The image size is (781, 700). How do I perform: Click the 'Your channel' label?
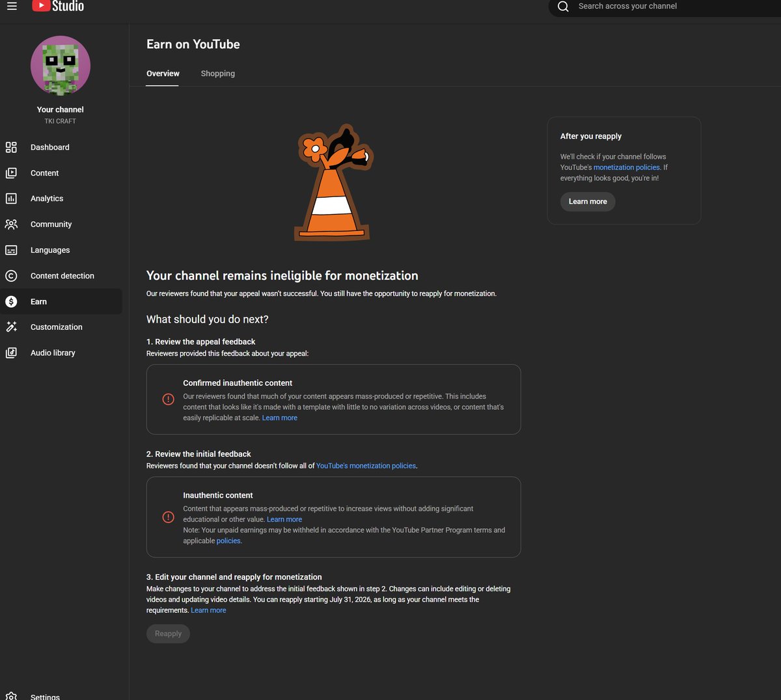click(61, 109)
